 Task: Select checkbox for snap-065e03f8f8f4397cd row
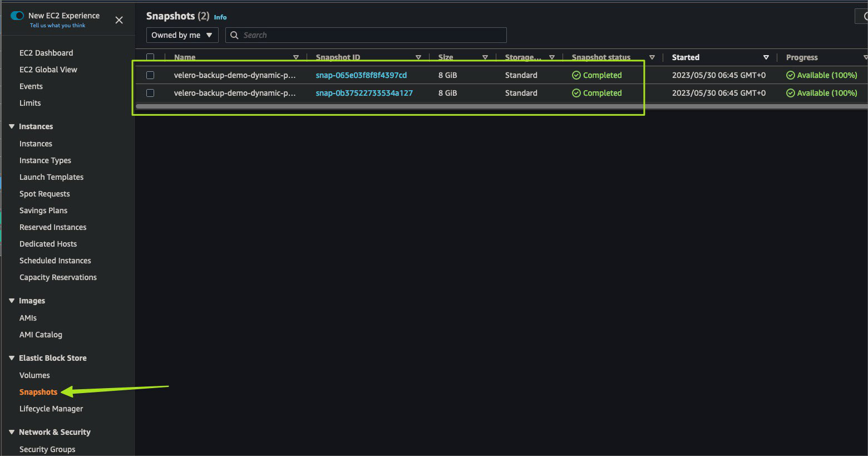(150, 75)
